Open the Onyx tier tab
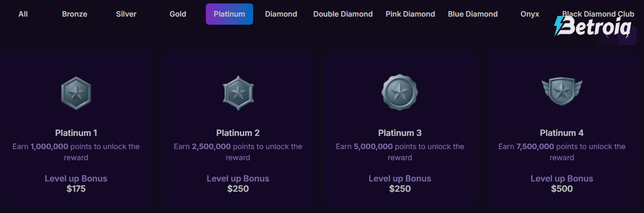Image resolution: width=644 pixels, height=213 pixels. (x=530, y=14)
